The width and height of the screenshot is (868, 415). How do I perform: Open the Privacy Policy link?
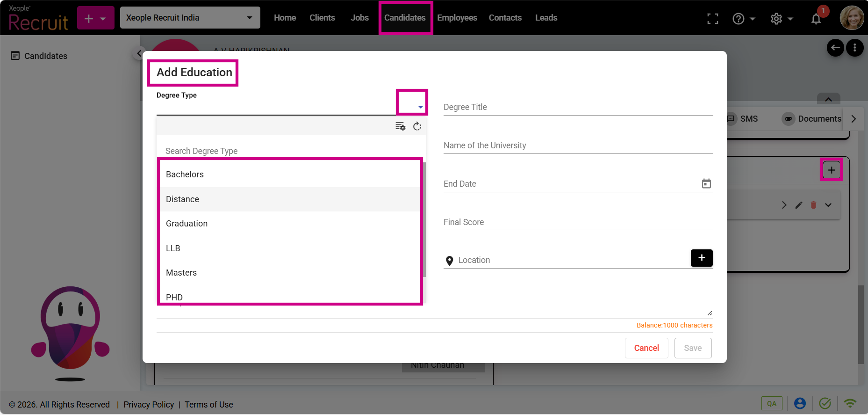[x=149, y=405]
